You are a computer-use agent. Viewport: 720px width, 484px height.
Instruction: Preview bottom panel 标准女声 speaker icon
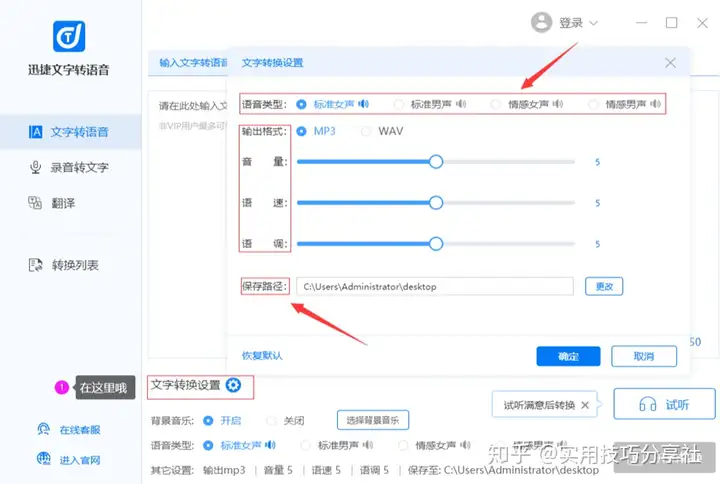(270, 445)
